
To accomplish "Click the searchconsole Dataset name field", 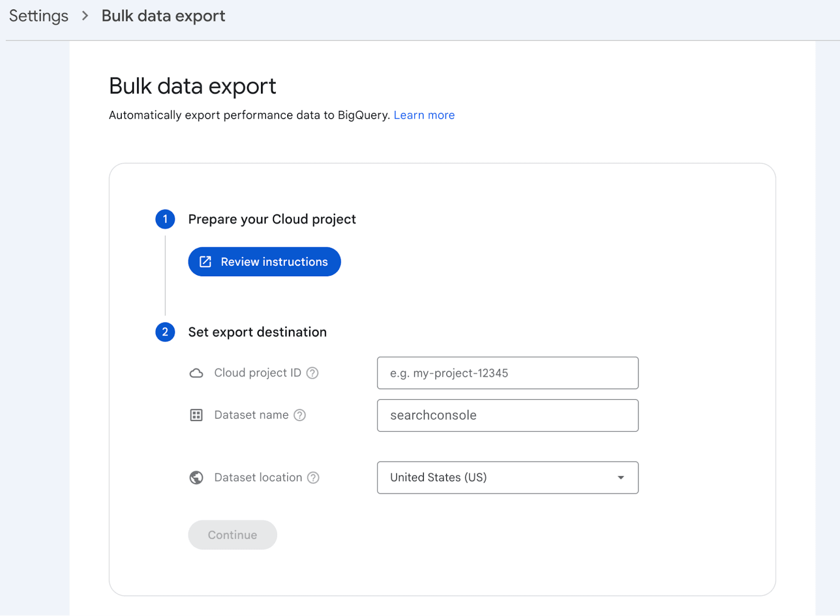I will tap(507, 415).
